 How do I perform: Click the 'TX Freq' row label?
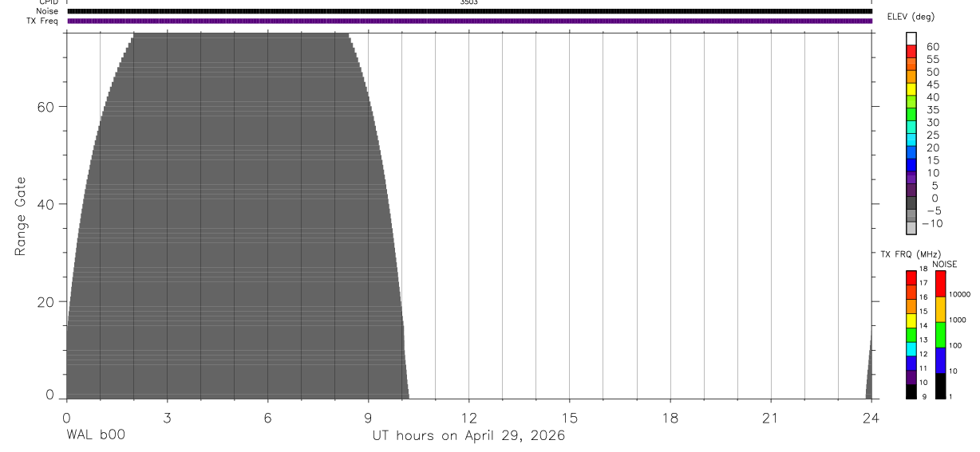point(43,21)
